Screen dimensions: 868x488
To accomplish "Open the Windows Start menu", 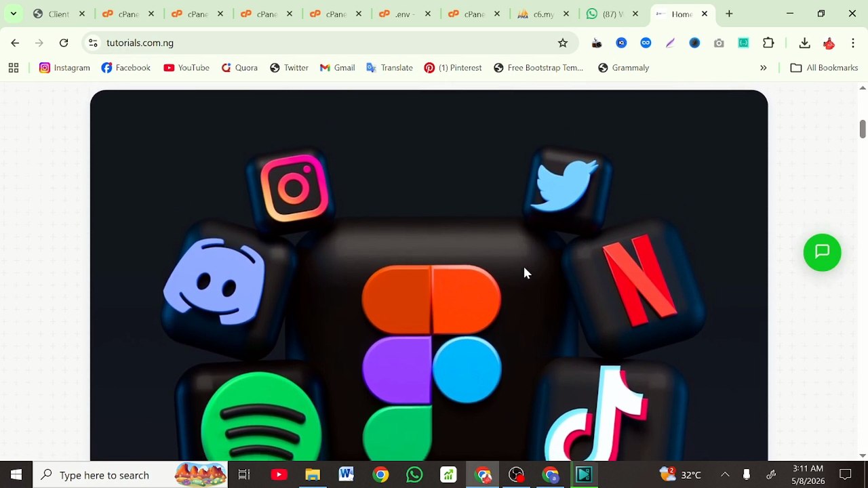I will [x=16, y=474].
